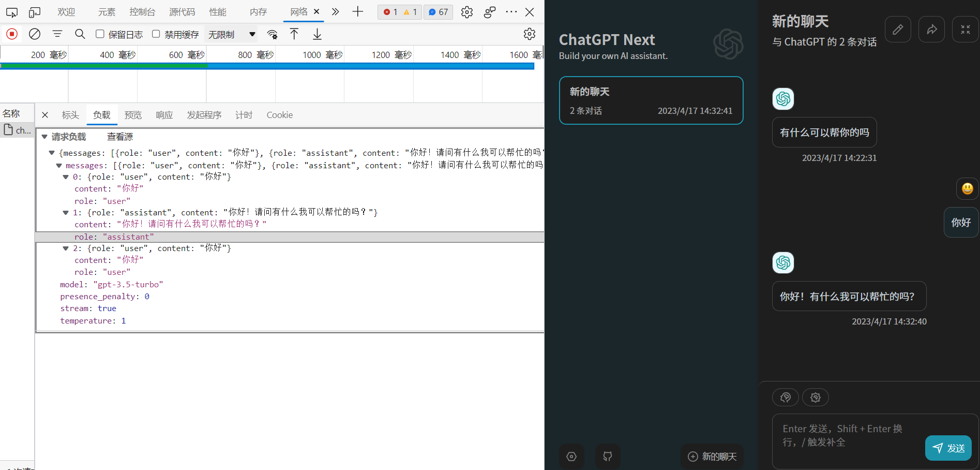Click the network timeline overview bar
Image resolution: width=980 pixels, height=470 pixels.
[x=267, y=66]
